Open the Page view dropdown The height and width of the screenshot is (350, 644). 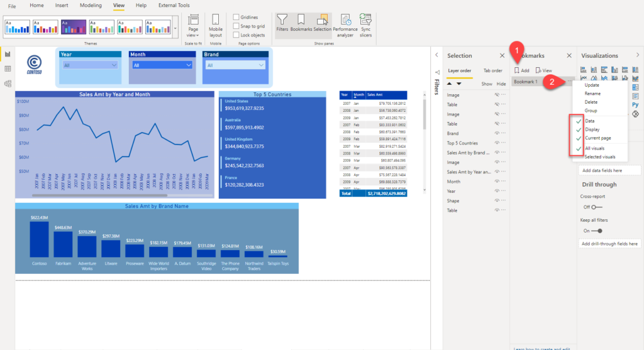point(193,25)
